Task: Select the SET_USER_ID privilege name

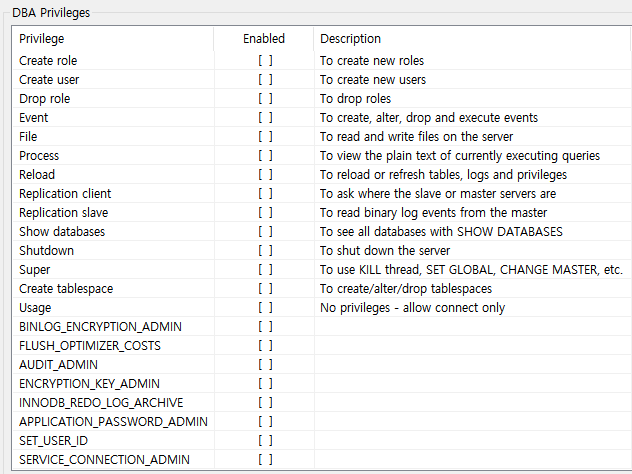Action: point(53,441)
